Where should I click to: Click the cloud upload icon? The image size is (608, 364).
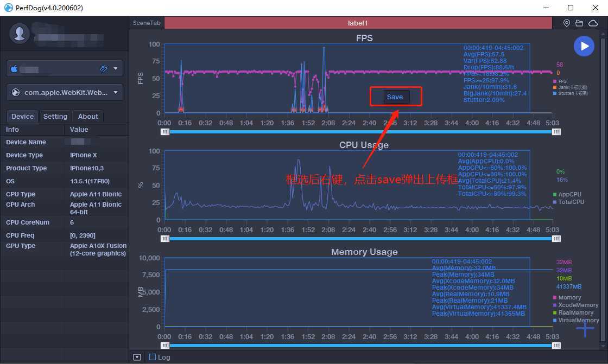pyautogui.click(x=593, y=23)
